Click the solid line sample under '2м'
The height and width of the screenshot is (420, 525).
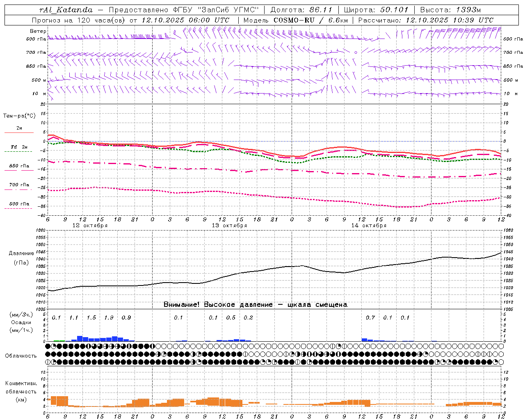(19, 133)
